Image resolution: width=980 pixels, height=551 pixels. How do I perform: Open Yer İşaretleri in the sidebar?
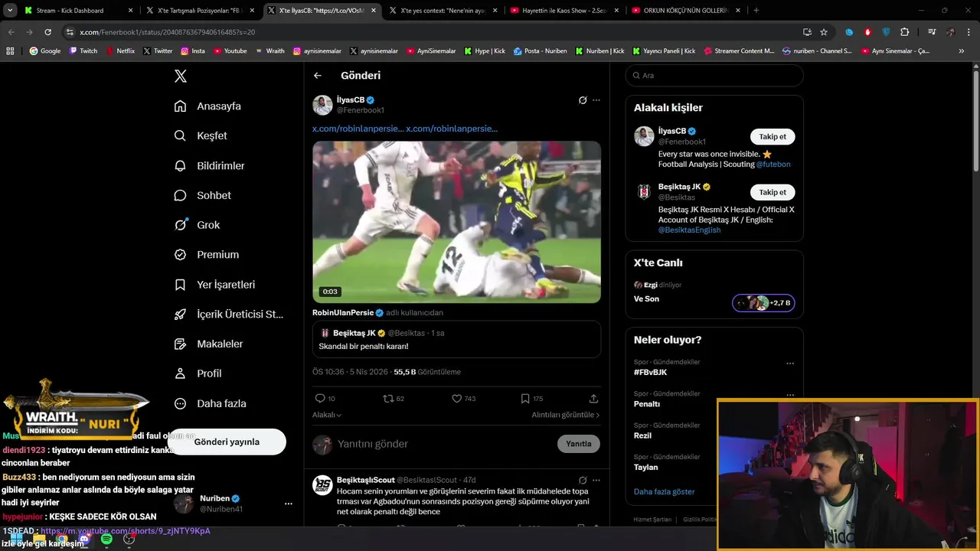pos(215,285)
